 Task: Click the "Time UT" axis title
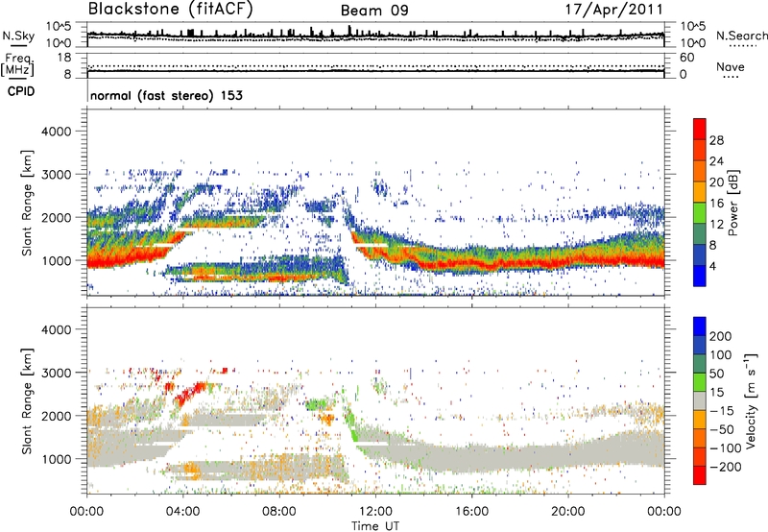(375, 526)
